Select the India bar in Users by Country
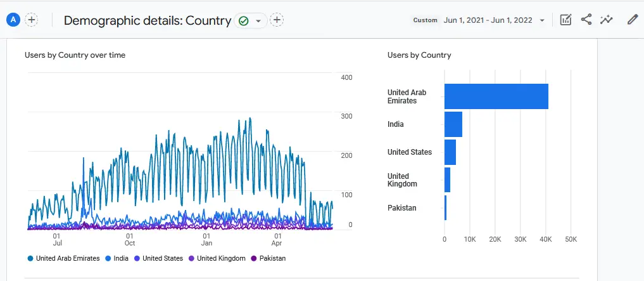 [453, 124]
